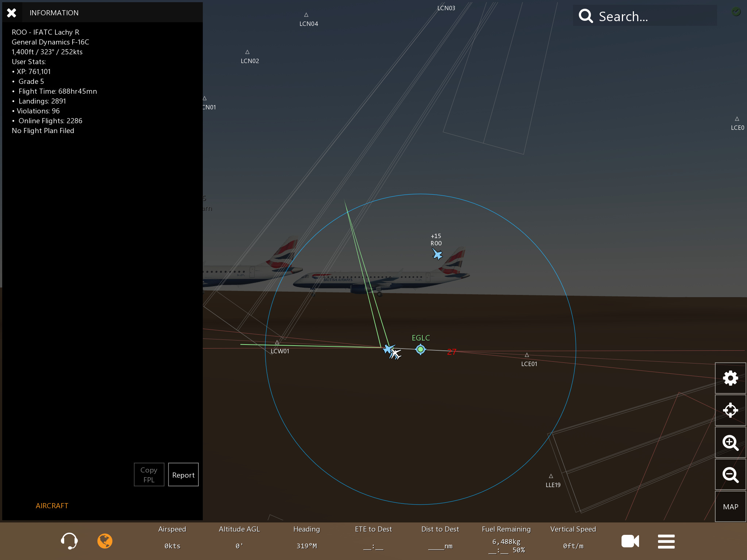Image resolution: width=747 pixels, height=560 pixels.
Task: Click the Report button
Action: 183,475
